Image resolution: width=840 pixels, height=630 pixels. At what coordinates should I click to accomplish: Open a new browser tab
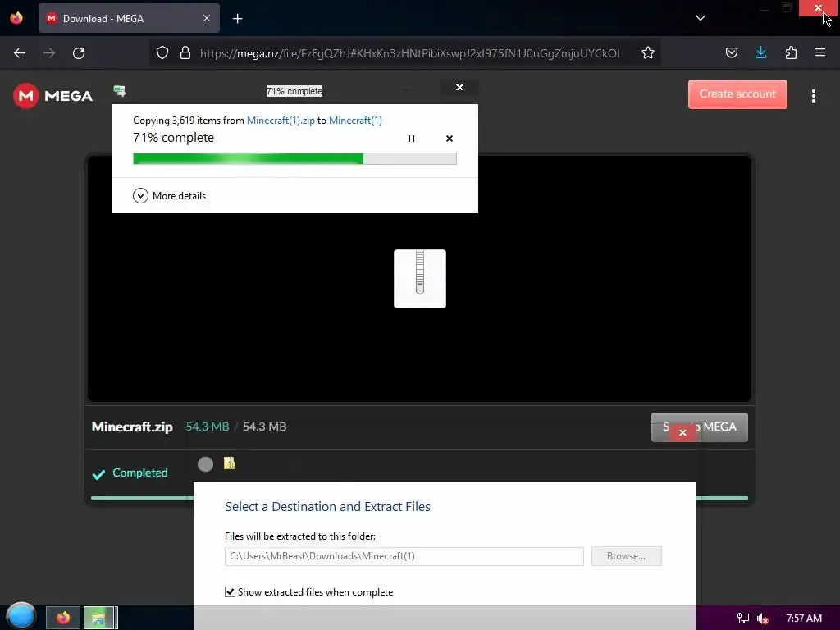click(x=237, y=19)
